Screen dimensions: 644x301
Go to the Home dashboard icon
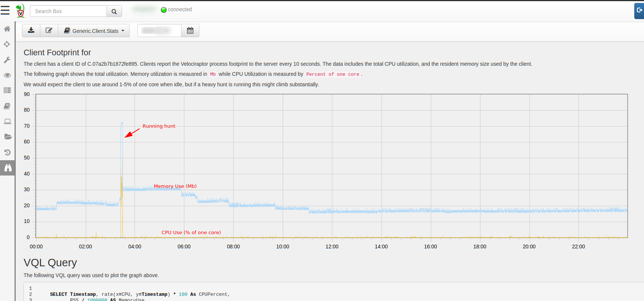7,29
